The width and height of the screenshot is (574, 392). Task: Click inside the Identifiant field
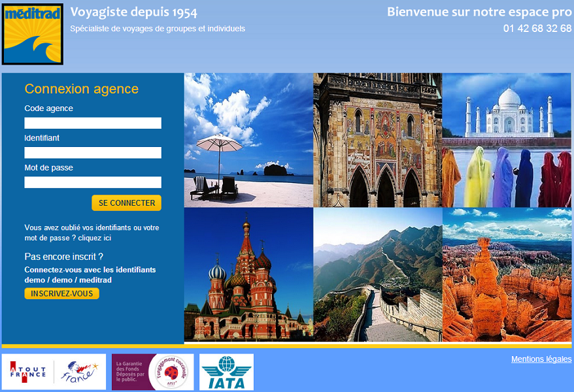pos(92,152)
